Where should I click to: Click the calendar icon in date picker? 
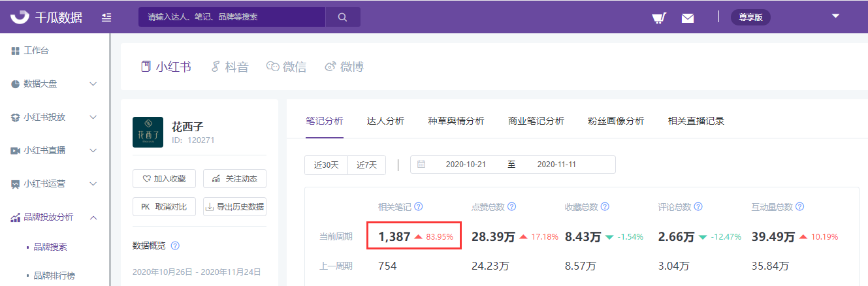coord(421,165)
